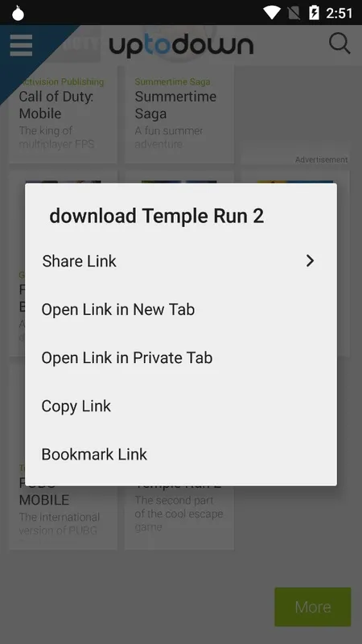Screen dimensions: 362x644
Task: Open Summertime Saga app link
Action: [175, 105]
